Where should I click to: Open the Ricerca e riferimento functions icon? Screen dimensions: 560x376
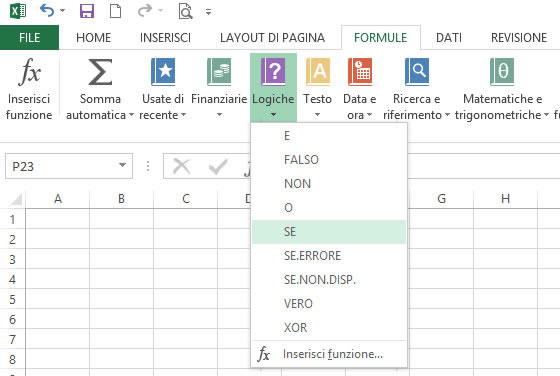coord(416,72)
